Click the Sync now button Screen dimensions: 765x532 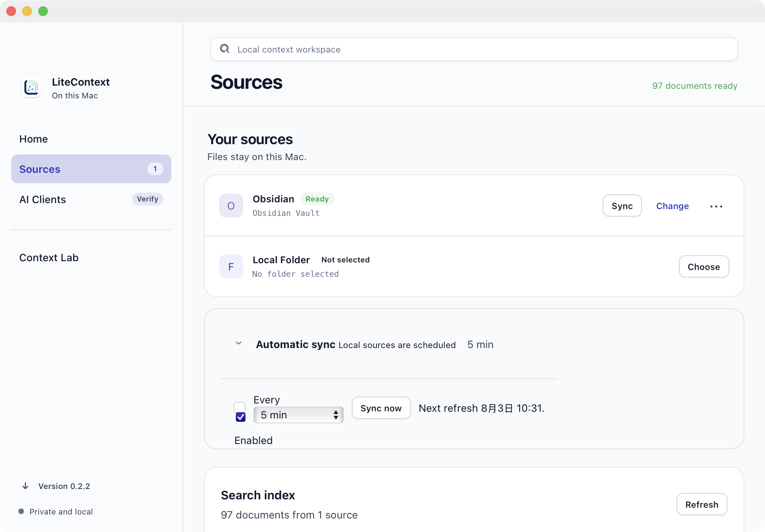[x=381, y=408]
